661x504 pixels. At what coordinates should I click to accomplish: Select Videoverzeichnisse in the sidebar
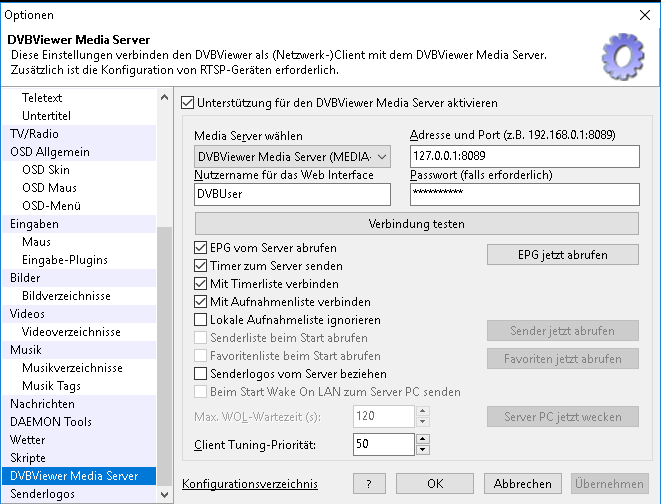click(71, 332)
